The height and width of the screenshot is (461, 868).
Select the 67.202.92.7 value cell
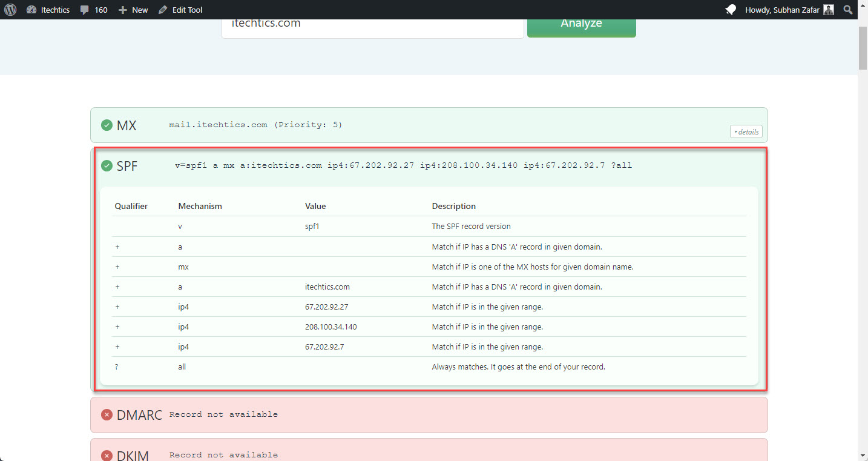pyautogui.click(x=325, y=347)
